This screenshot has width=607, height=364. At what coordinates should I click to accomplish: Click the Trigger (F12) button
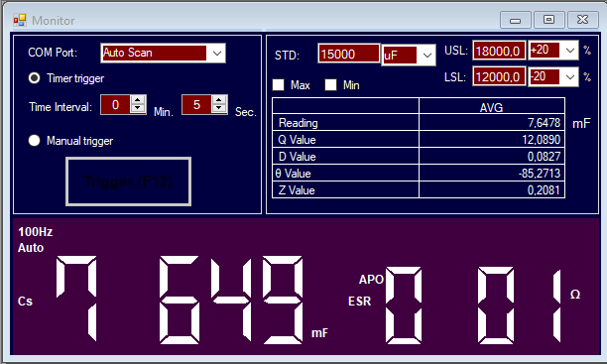tap(129, 182)
